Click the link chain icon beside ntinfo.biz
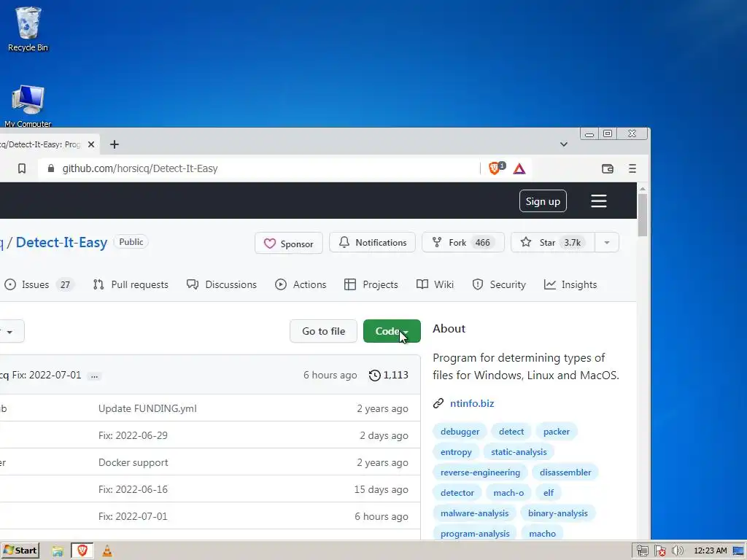This screenshot has height=560, width=747. 438,403
